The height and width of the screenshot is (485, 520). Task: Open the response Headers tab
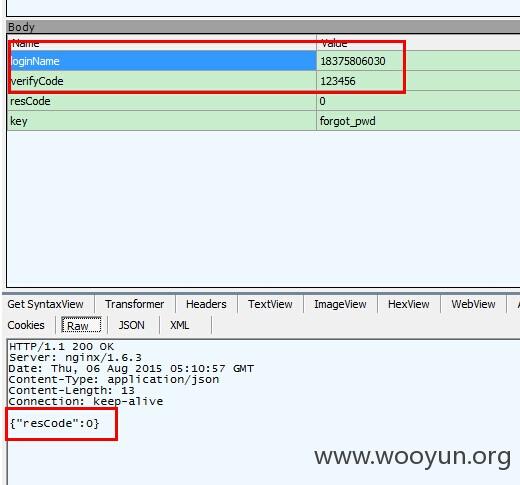pos(206,304)
